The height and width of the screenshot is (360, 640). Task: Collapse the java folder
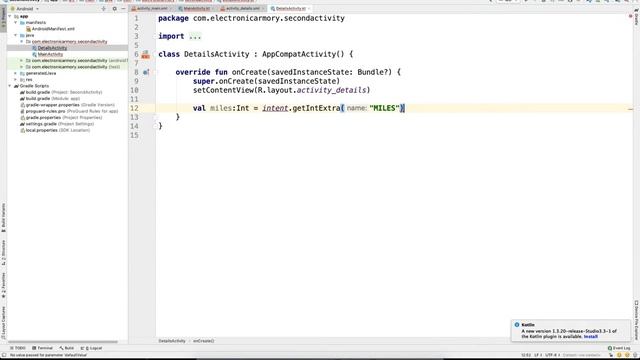(16, 35)
